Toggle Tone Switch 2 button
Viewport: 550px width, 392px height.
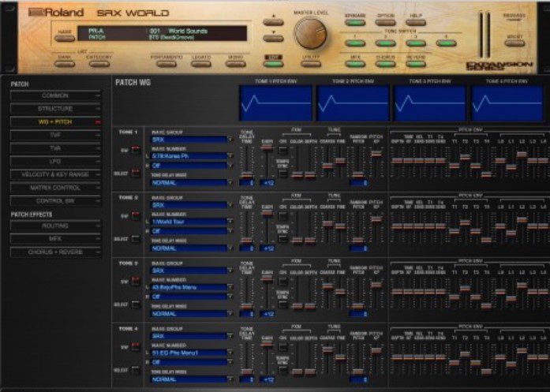click(x=386, y=43)
